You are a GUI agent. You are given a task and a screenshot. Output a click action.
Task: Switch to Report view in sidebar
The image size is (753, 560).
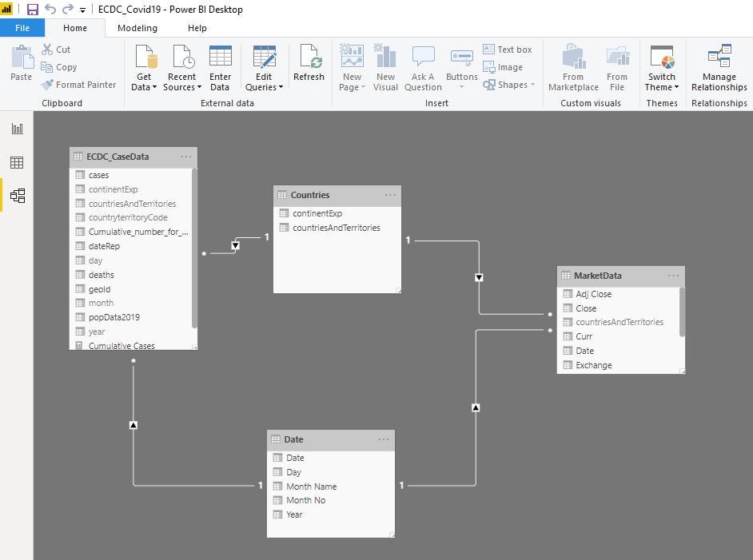[17, 129]
